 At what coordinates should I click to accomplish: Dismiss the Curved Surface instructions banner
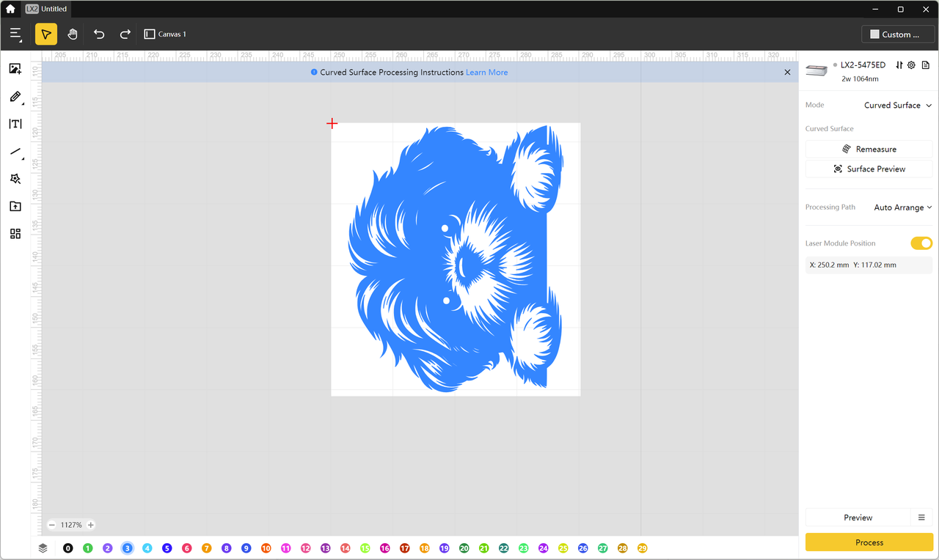787,73
